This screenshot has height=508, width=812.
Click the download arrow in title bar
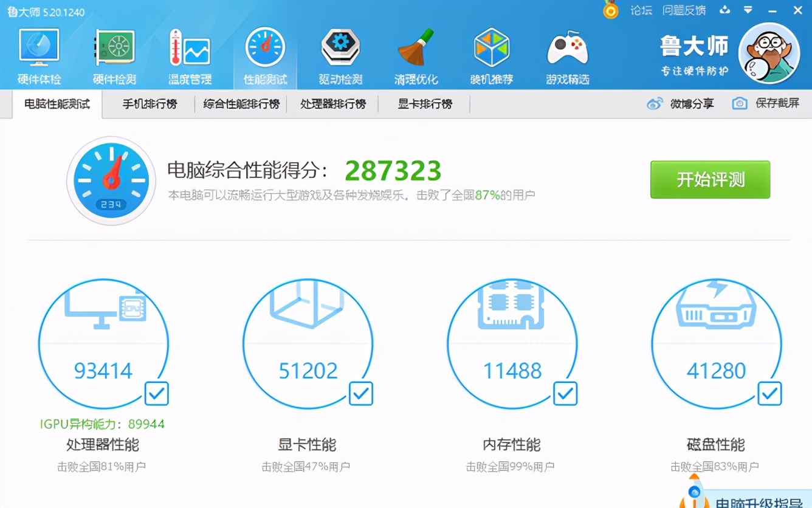[724, 10]
